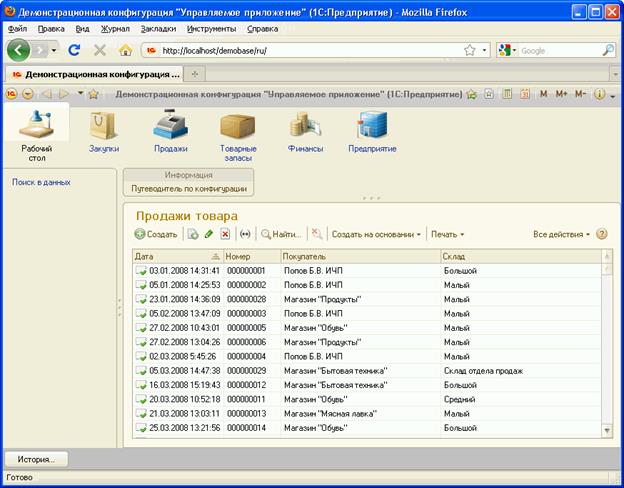Click the 1C favorites star icon
Viewport: 624px width, 488px height.
coord(94,94)
